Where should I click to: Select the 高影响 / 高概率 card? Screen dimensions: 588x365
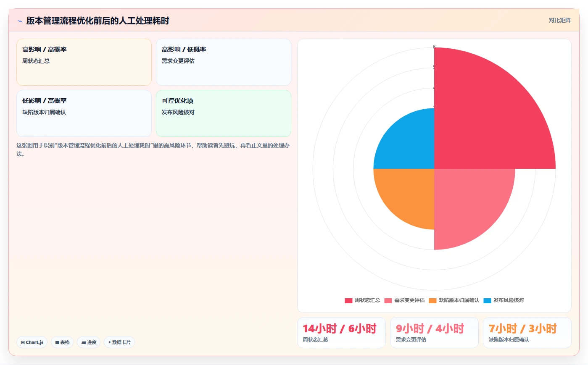[x=84, y=62]
